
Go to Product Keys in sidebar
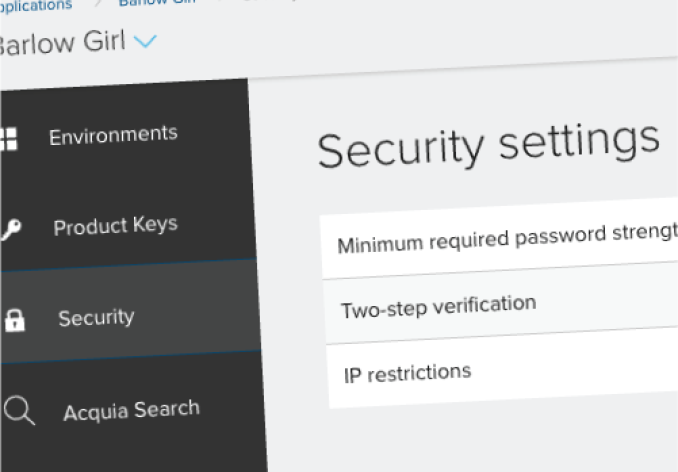pyautogui.click(x=115, y=226)
